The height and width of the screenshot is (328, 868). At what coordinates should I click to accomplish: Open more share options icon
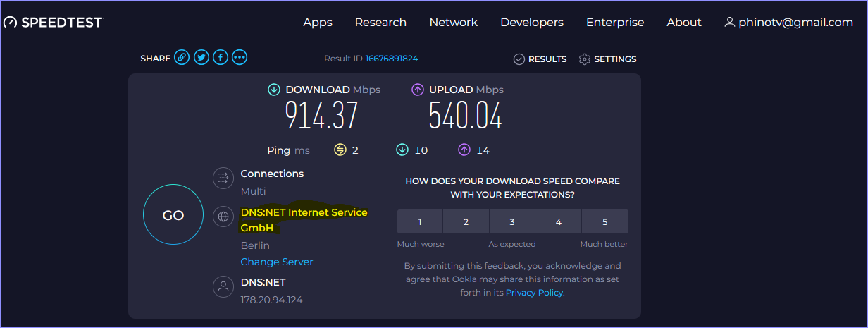(x=240, y=58)
